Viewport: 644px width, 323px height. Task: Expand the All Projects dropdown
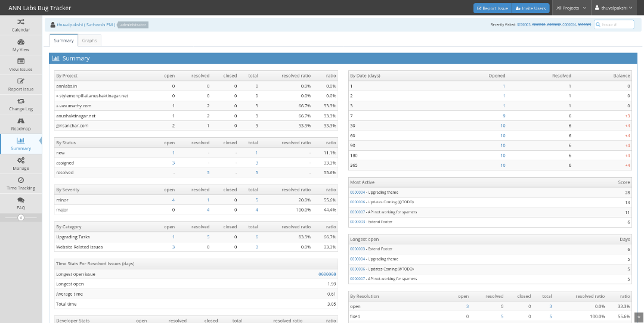(571, 8)
